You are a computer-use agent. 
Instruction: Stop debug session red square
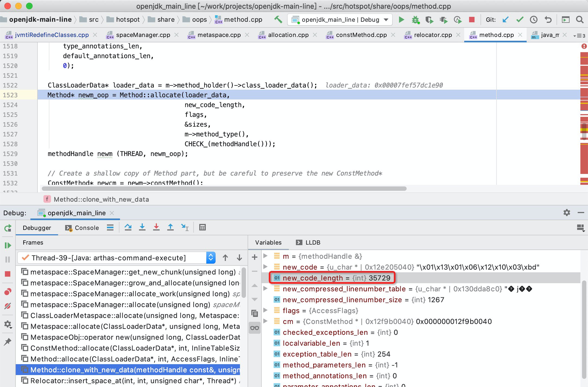pyautogui.click(x=8, y=274)
